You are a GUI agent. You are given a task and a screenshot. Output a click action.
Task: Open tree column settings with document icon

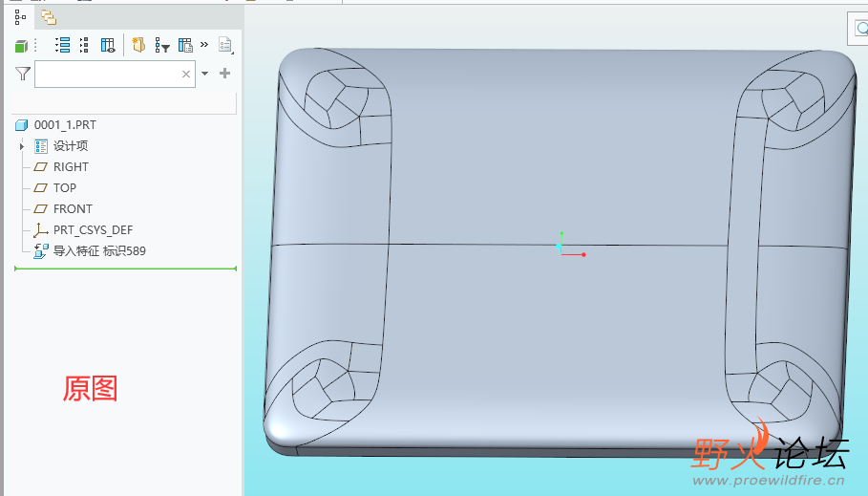[185, 45]
